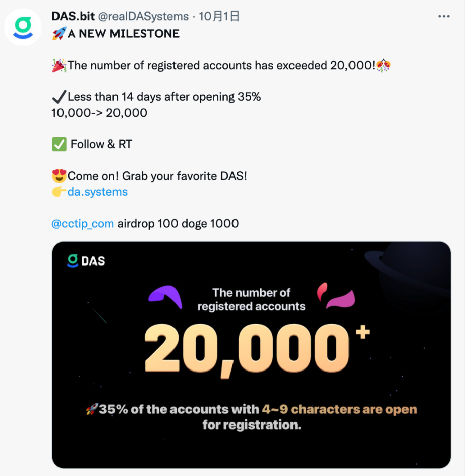Open the DAS.bit display name link

coord(72,16)
